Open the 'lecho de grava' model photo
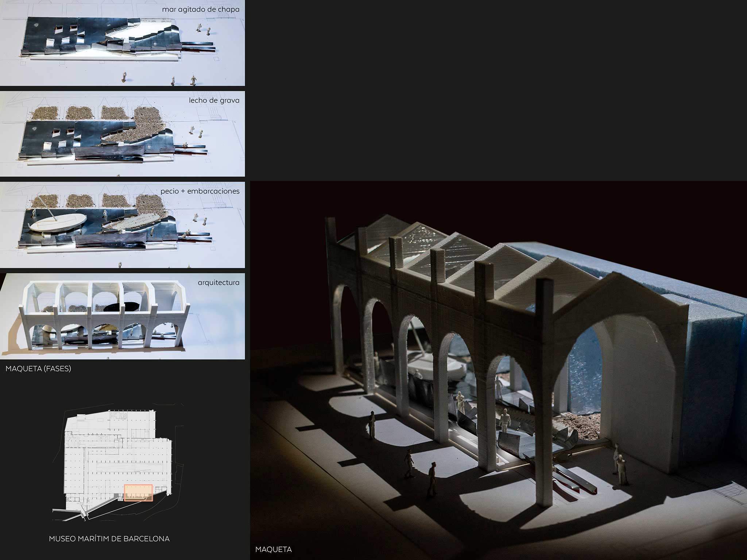 click(122, 134)
